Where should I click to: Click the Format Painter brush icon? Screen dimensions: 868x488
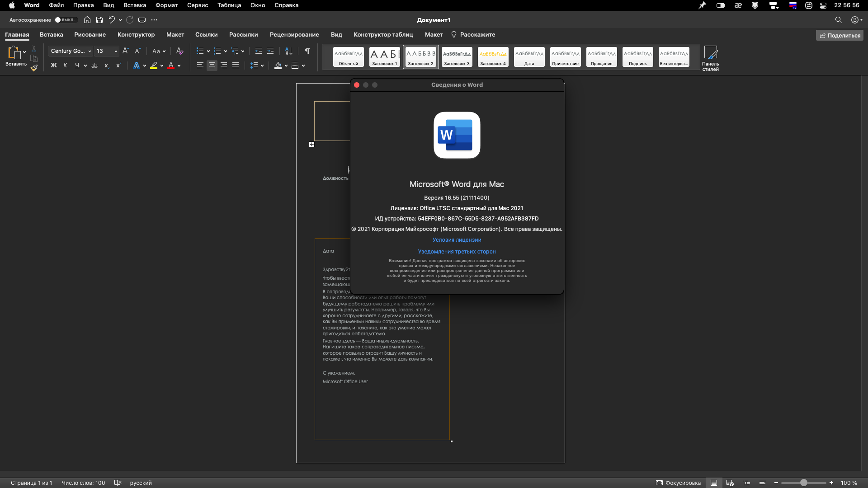pyautogui.click(x=34, y=68)
